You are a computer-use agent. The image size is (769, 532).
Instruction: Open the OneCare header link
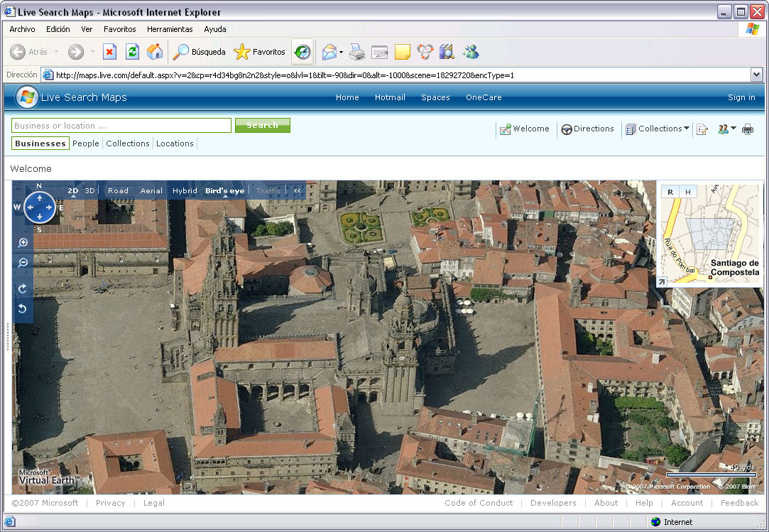click(x=484, y=97)
